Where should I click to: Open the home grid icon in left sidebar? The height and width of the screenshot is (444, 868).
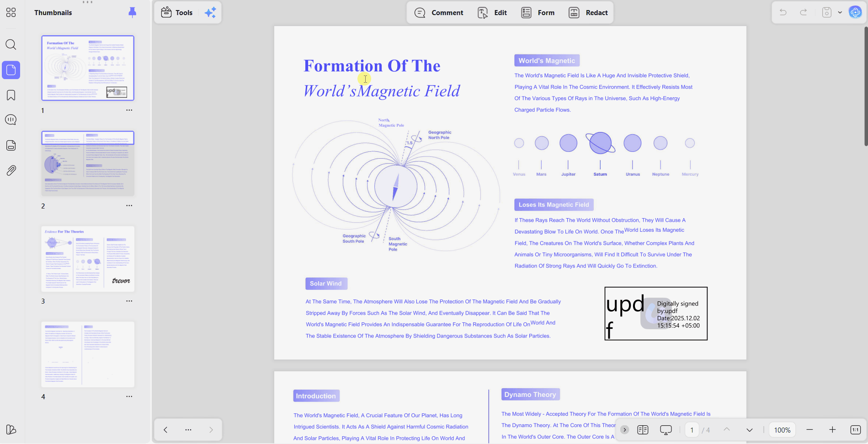pyautogui.click(x=11, y=12)
